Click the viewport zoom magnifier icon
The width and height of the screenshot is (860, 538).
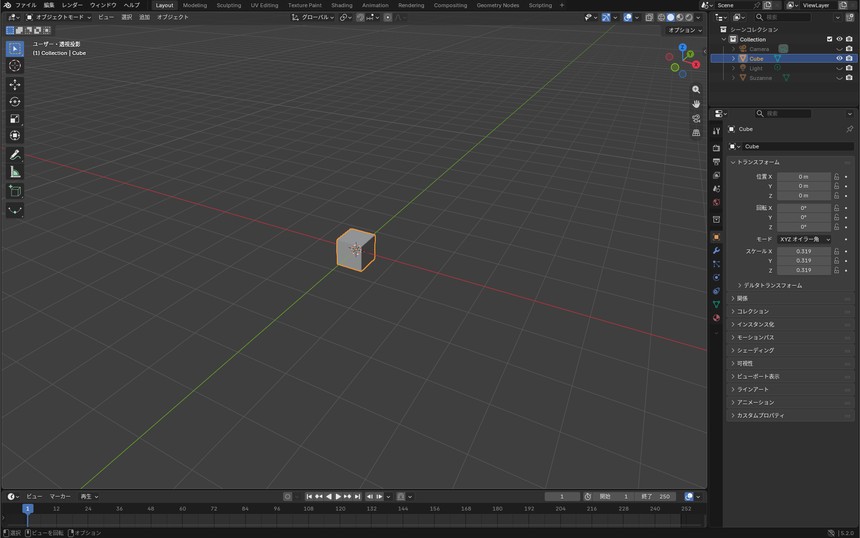point(696,89)
